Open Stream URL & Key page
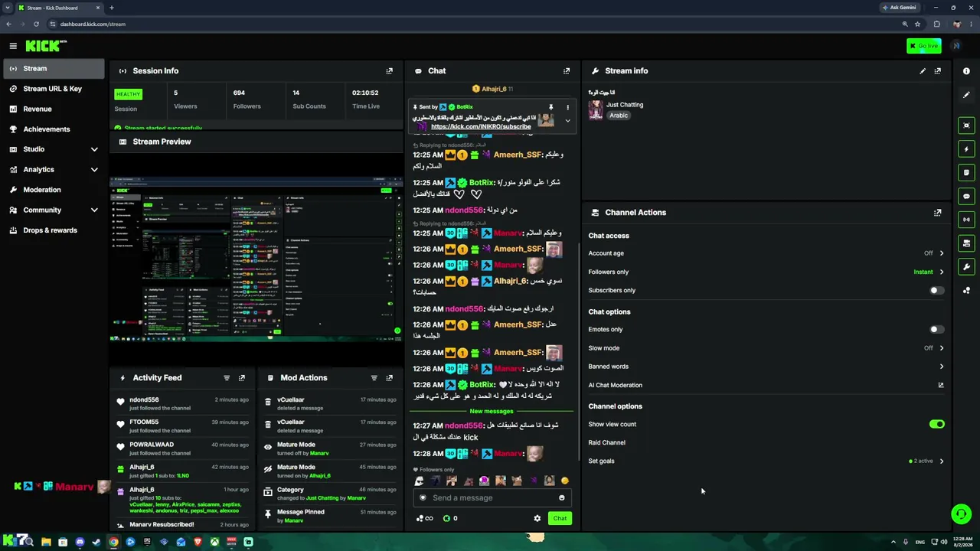 54,89
